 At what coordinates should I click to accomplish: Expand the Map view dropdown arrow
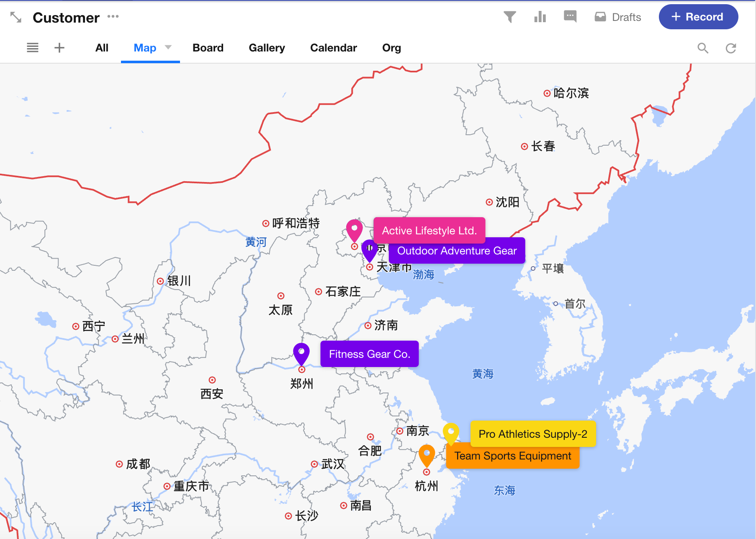point(168,47)
